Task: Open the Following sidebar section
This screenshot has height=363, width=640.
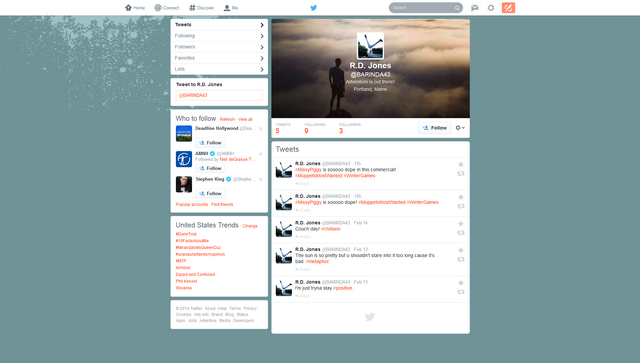Action: point(219,36)
